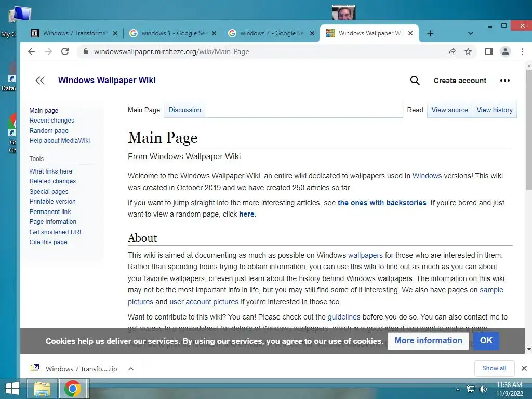Open the downloaded Windows 7 Transfo....zip file
This screenshot has height=399, width=532.
[x=74, y=369]
